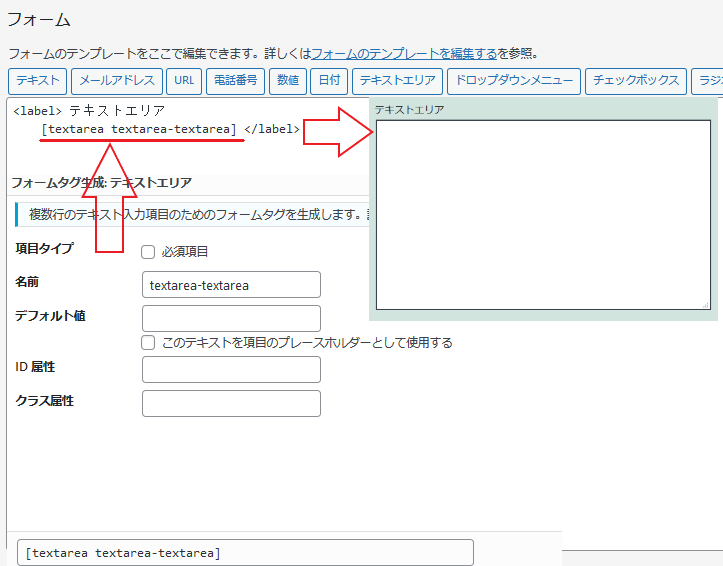Click into the デフォルト値 input field
Viewport: 723px width, 566px height.
[231, 319]
